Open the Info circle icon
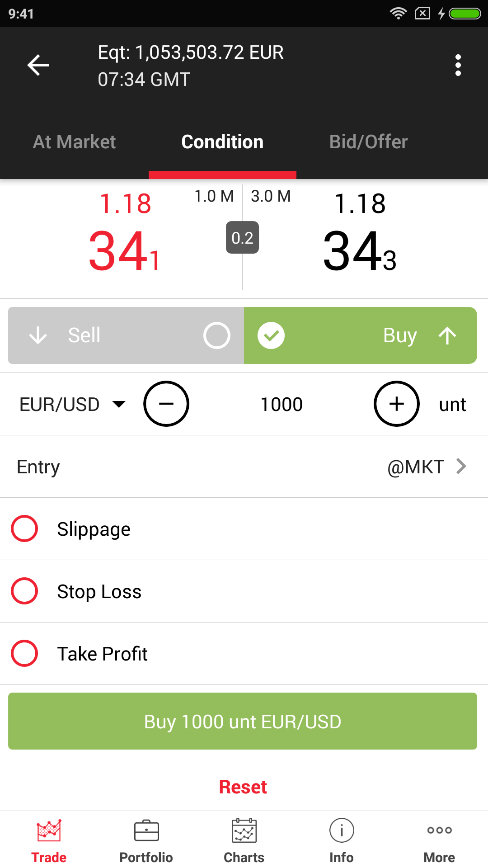Viewport: 488px width, 868px height. [x=342, y=831]
